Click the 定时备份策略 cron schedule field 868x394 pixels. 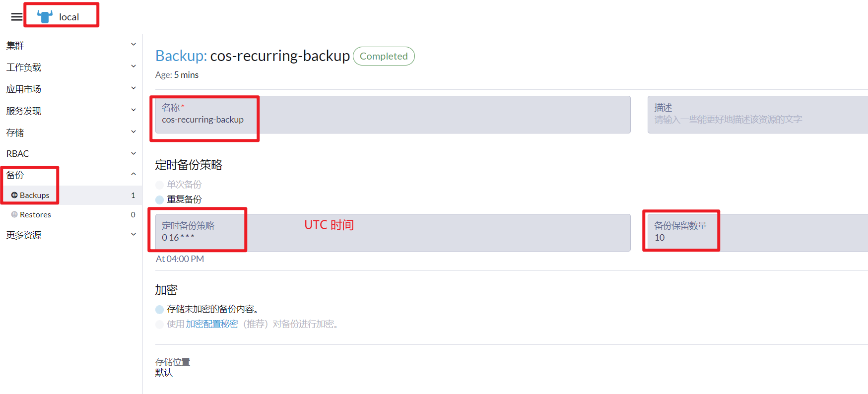point(393,233)
